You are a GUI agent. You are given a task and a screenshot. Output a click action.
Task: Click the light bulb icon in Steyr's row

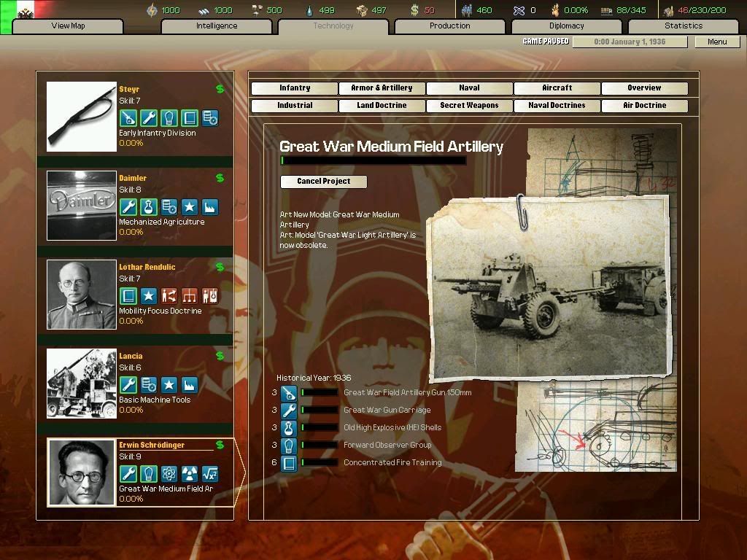[169, 117]
